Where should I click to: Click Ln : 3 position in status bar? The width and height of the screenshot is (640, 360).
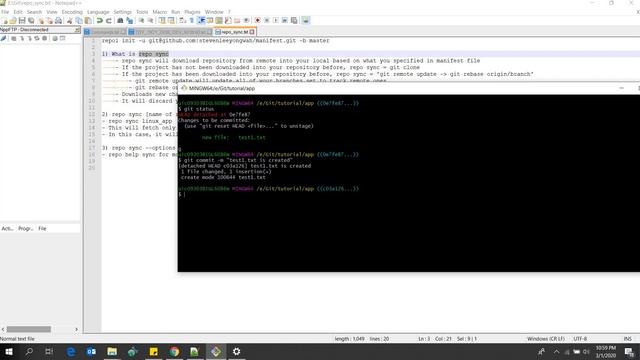click(424, 339)
